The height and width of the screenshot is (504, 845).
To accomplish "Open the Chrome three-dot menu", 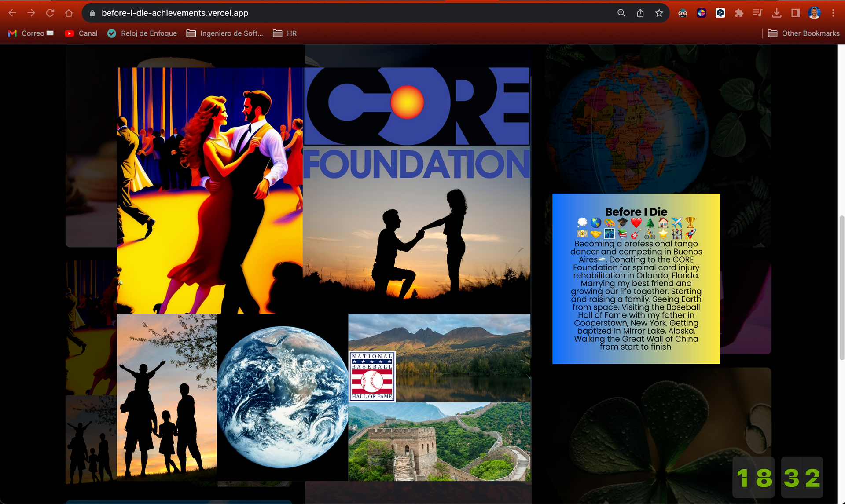I will (x=833, y=13).
